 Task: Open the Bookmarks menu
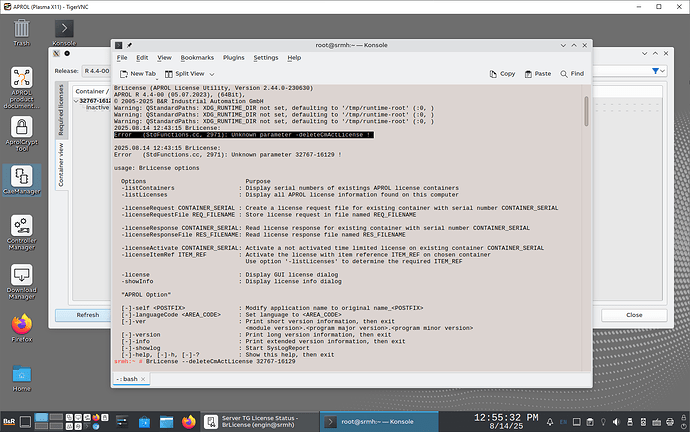pos(197,58)
